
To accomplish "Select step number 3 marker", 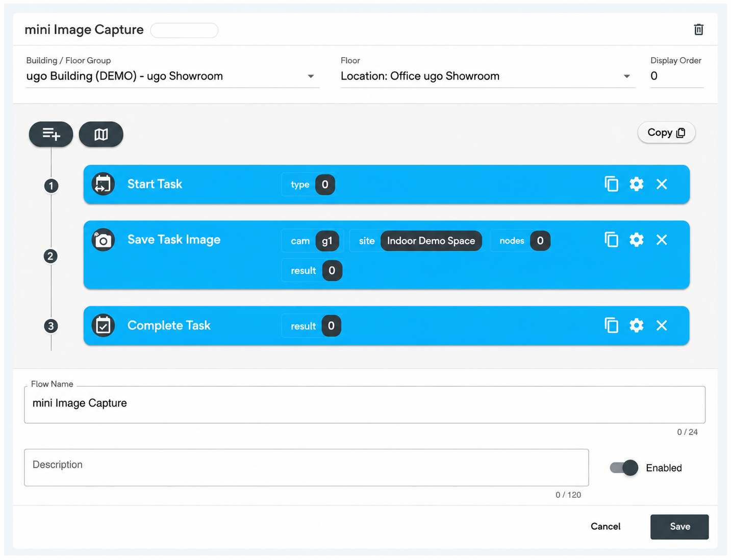I will tap(51, 326).
